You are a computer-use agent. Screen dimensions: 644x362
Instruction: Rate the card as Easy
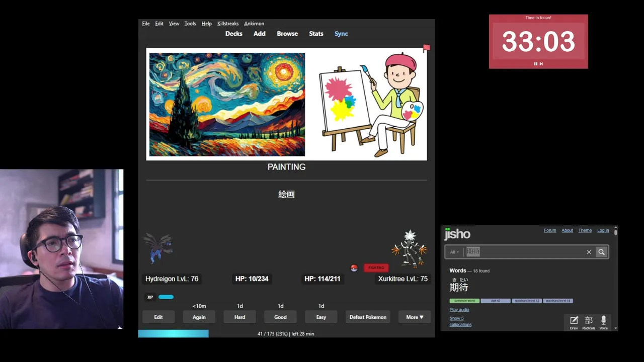321,317
